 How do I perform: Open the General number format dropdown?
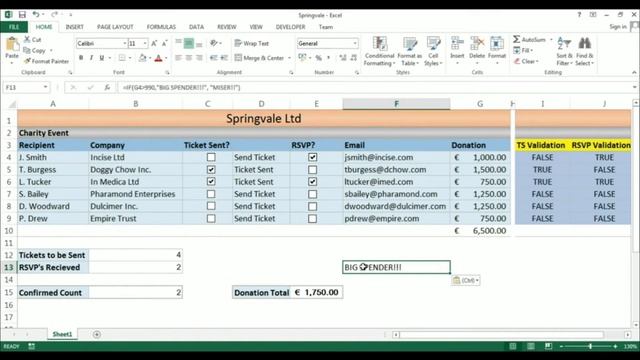point(355,43)
